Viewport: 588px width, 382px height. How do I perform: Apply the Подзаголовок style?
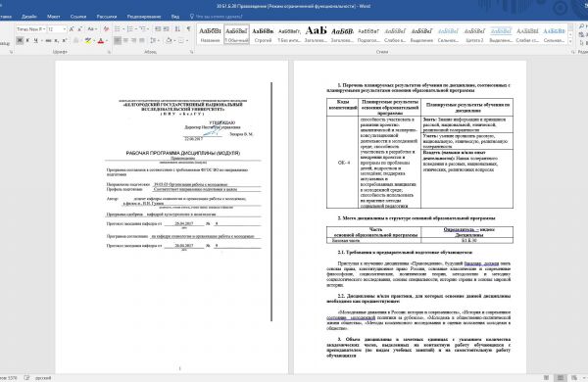click(368, 34)
